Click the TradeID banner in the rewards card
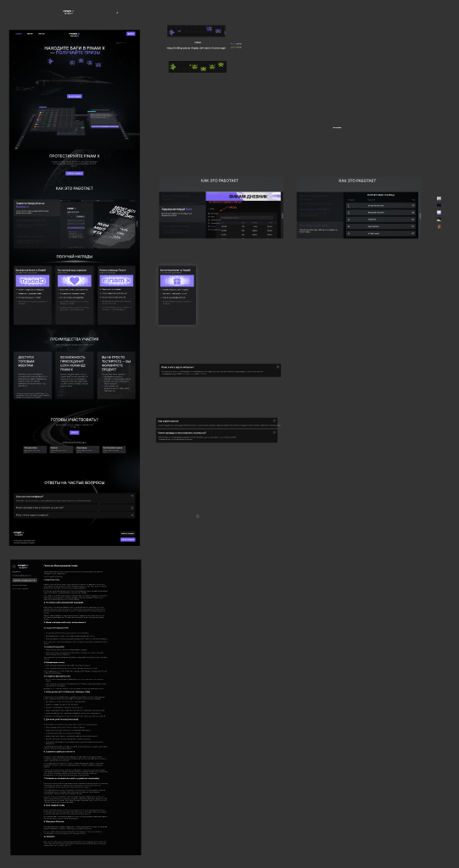The height and width of the screenshot is (868, 459). [x=33, y=281]
